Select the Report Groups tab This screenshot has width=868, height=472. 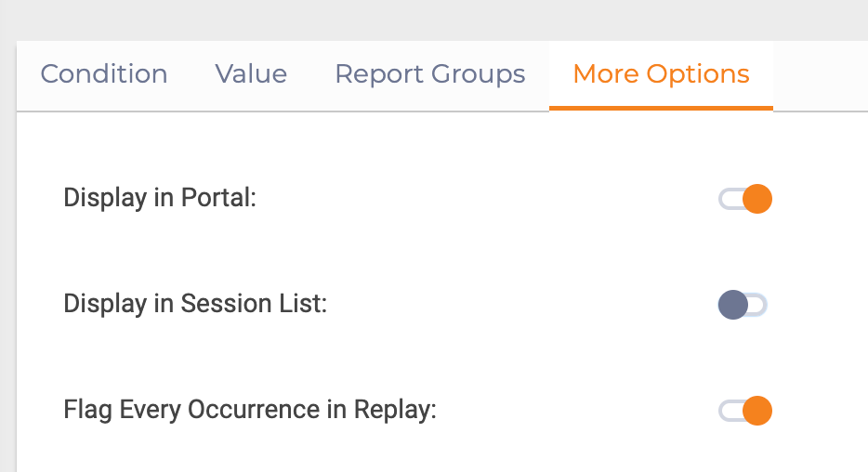(x=429, y=74)
